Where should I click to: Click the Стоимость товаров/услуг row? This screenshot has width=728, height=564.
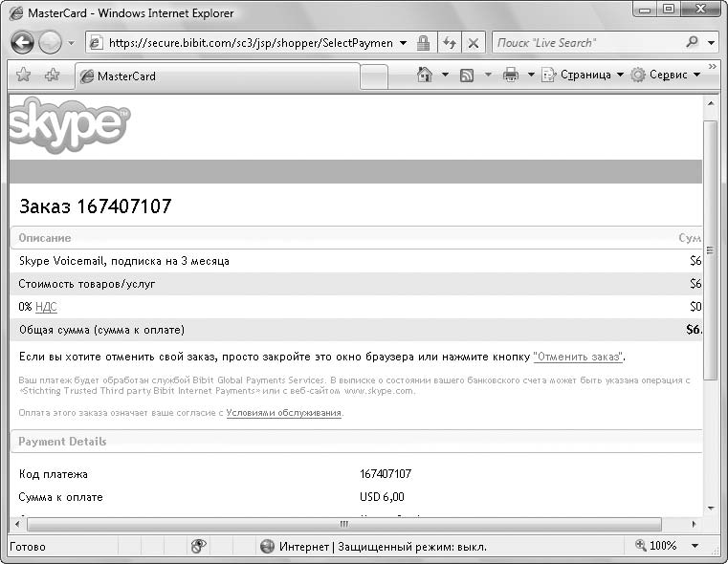click(356, 283)
